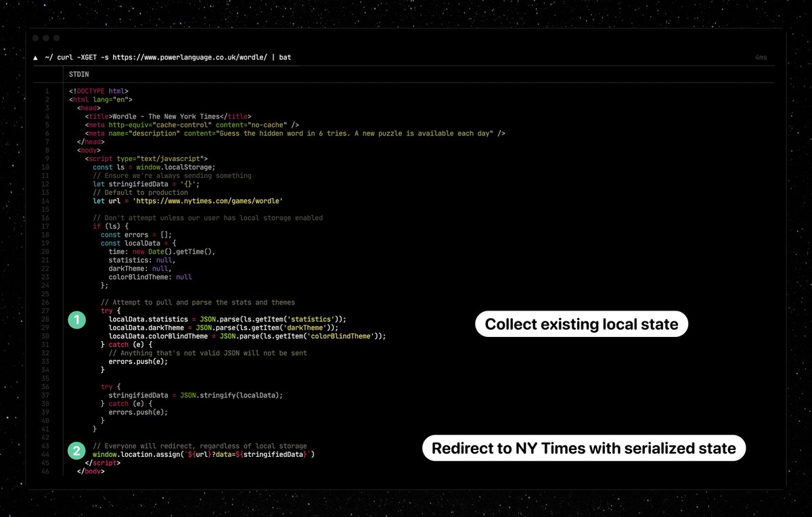
Task: Click line number 14 in the gutter
Action: point(45,201)
